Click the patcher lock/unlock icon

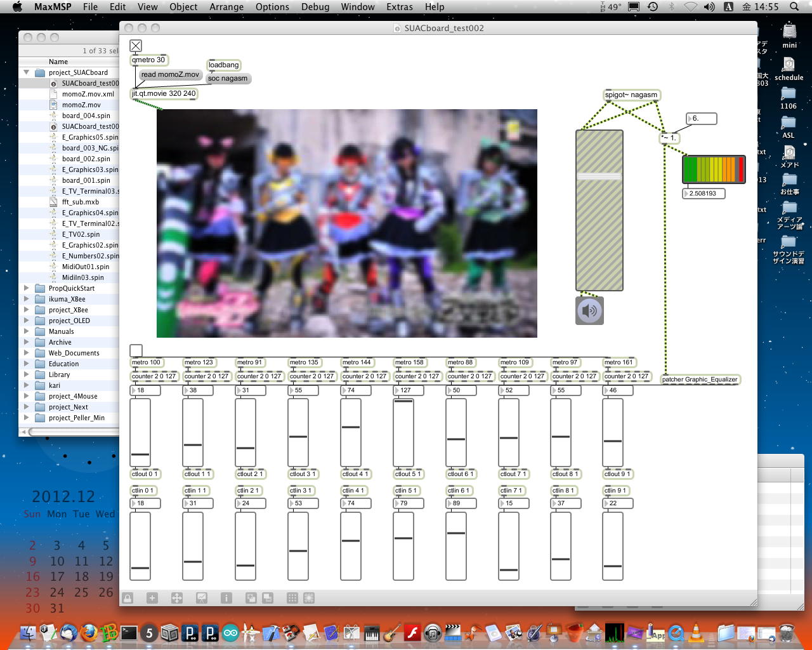tap(128, 598)
